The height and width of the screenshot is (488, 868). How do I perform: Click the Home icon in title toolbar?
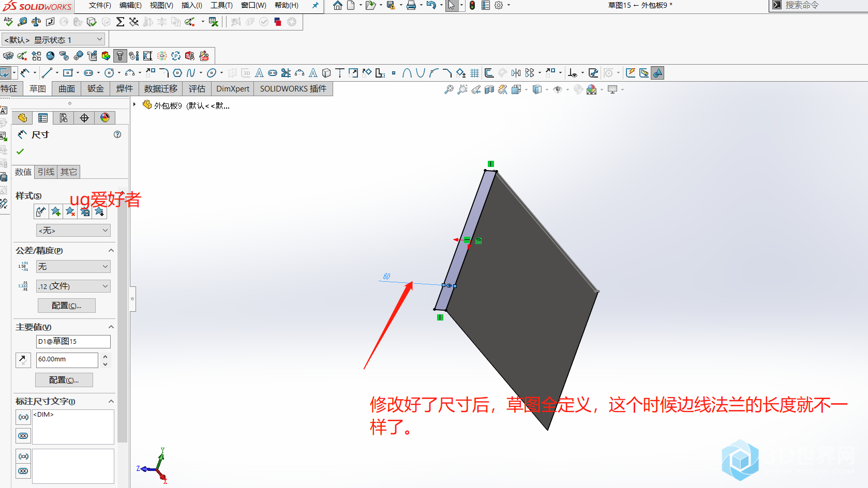[337, 5]
